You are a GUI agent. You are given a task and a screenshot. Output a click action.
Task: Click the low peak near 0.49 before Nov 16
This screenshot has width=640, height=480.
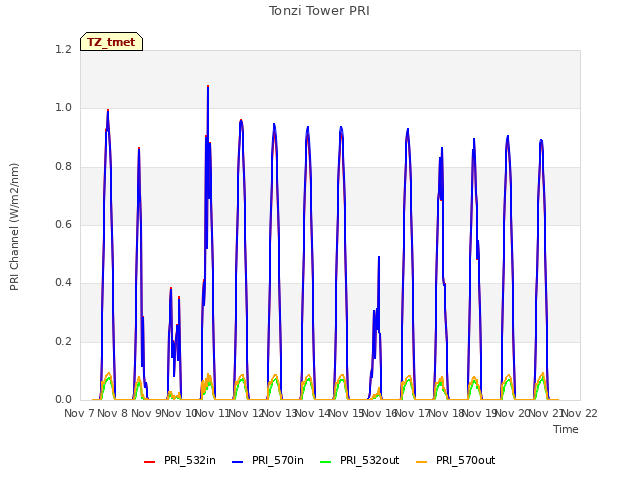coord(379,257)
